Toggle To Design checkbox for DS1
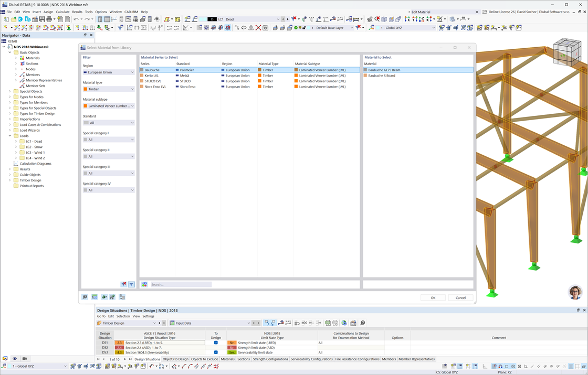 click(216, 342)
